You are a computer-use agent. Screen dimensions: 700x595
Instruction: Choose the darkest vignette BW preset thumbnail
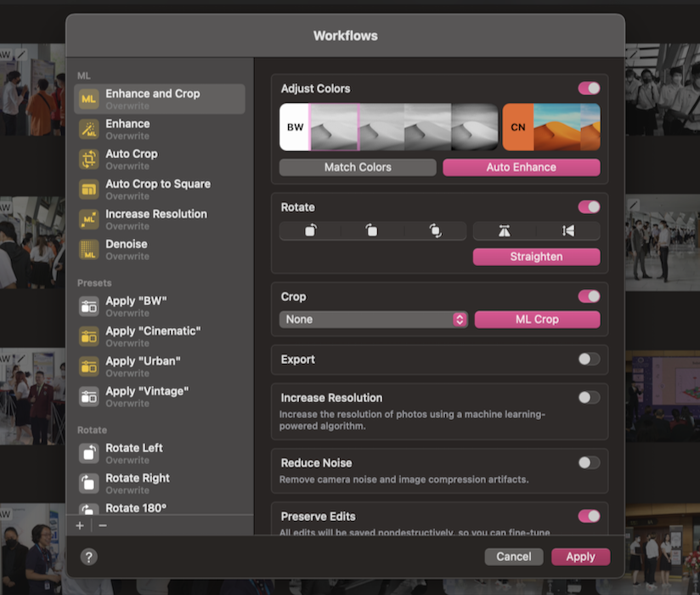coord(475,127)
